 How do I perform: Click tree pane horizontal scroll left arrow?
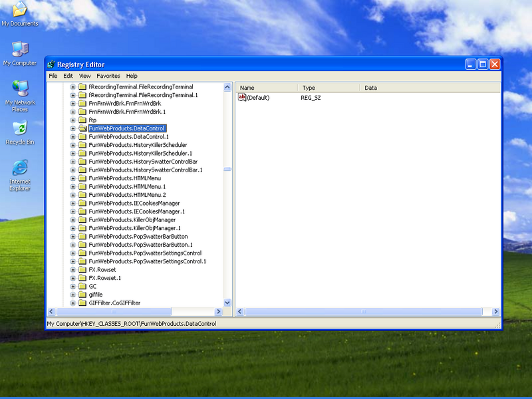(x=51, y=311)
